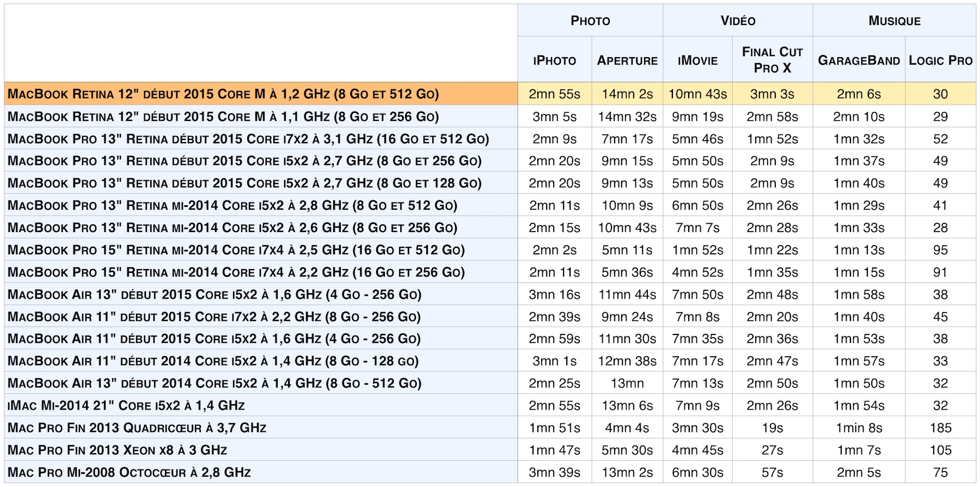Click the Final Cut value 27s

coord(772,450)
